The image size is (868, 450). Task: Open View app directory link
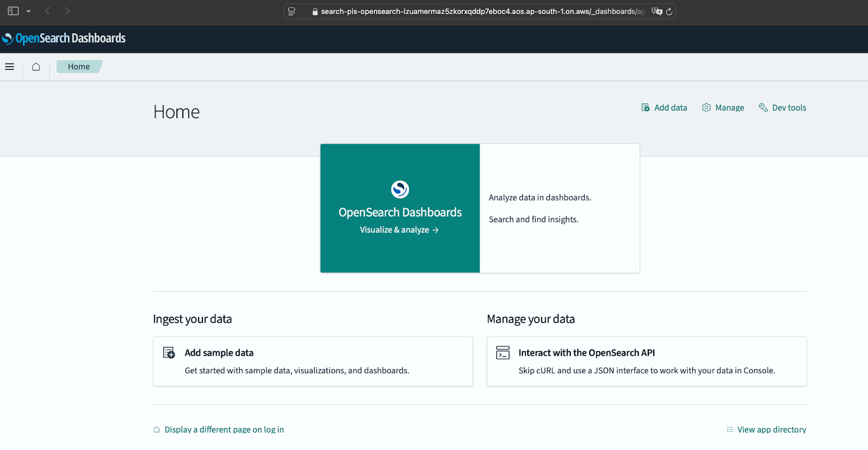[771, 429]
